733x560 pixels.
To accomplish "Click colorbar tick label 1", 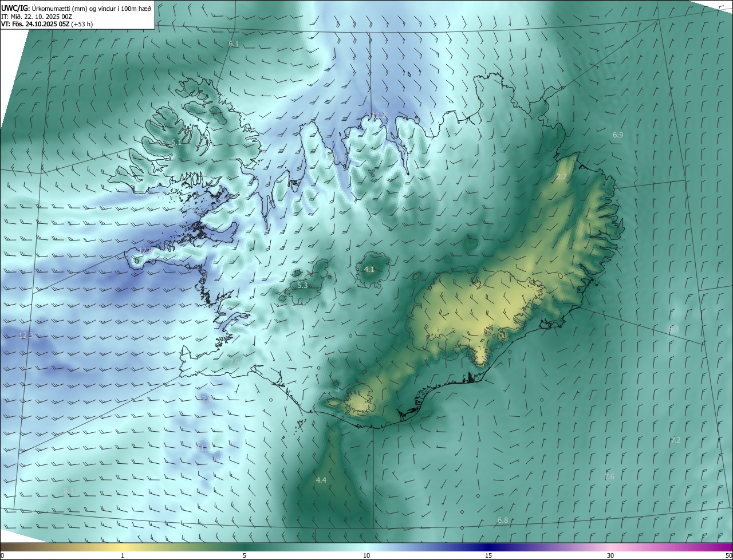I will click(123, 555).
